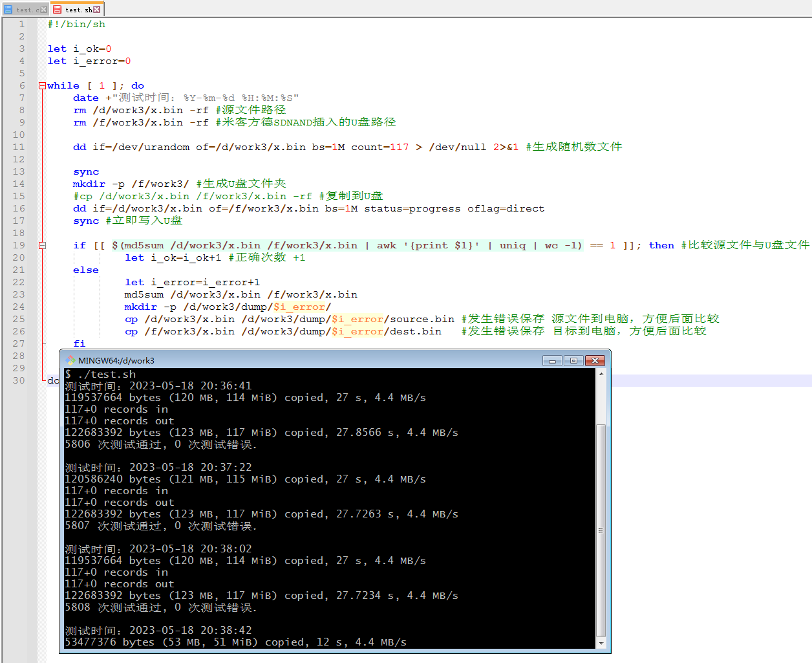Maximize the MINGW64 terminal window

[x=573, y=360]
